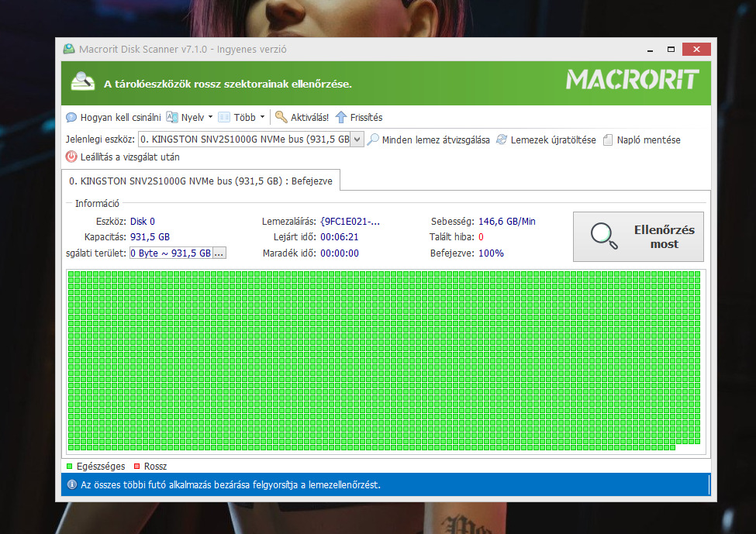Image resolution: width=756 pixels, height=534 pixels.
Task: Click the remaining time 00:00:00
Action: tap(340, 253)
